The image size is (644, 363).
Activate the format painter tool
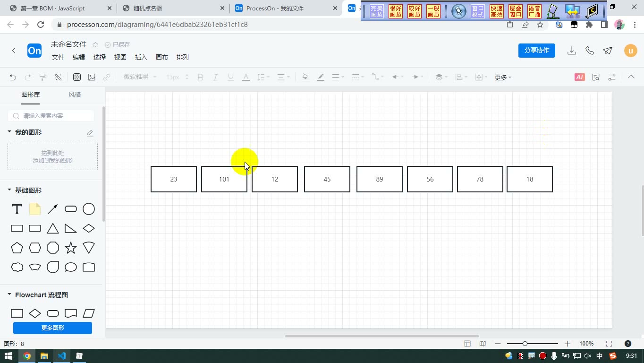coord(43,77)
